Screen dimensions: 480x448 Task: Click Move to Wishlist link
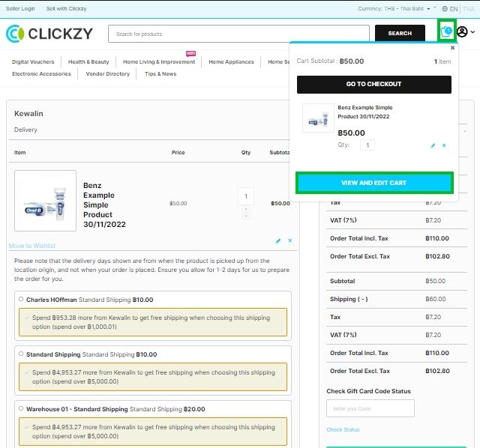click(x=31, y=246)
